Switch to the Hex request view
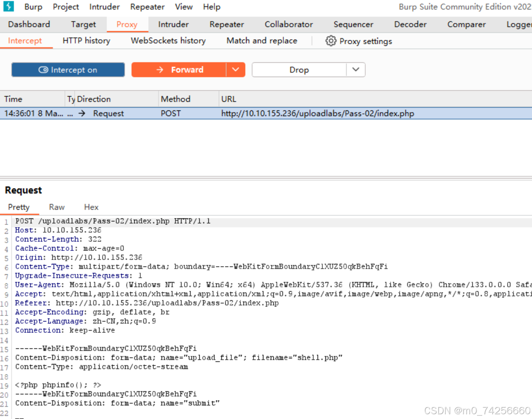532x419 pixels. (91, 207)
